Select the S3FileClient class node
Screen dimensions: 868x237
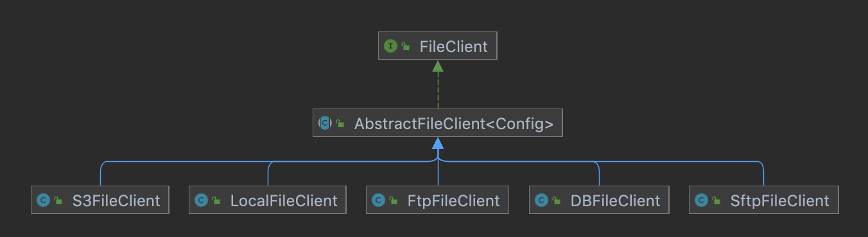click(100, 200)
